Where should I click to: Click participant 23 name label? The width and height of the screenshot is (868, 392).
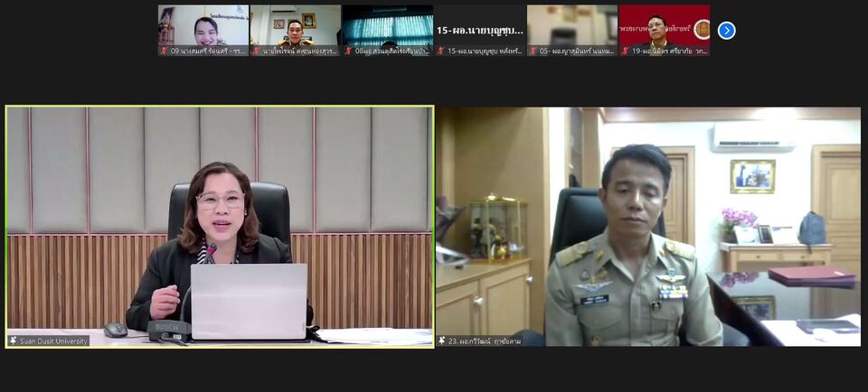click(485, 341)
